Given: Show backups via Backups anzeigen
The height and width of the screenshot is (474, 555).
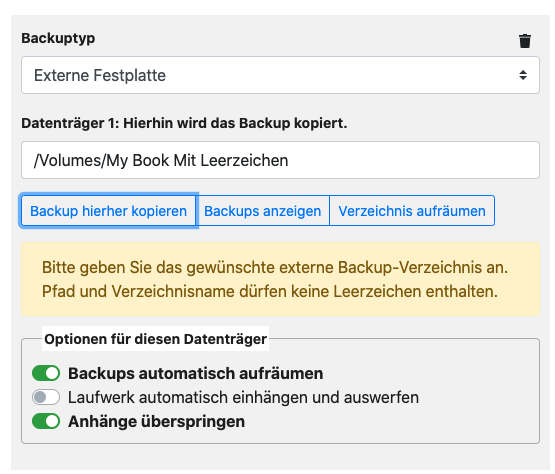Looking at the screenshot, I should (x=263, y=211).
